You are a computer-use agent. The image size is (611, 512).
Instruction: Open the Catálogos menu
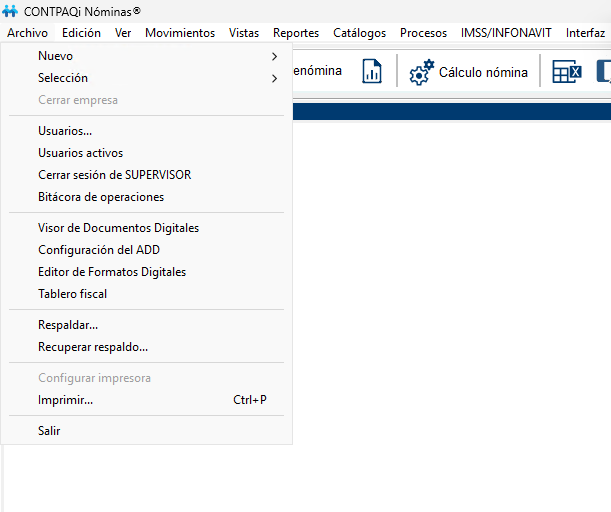359,33
